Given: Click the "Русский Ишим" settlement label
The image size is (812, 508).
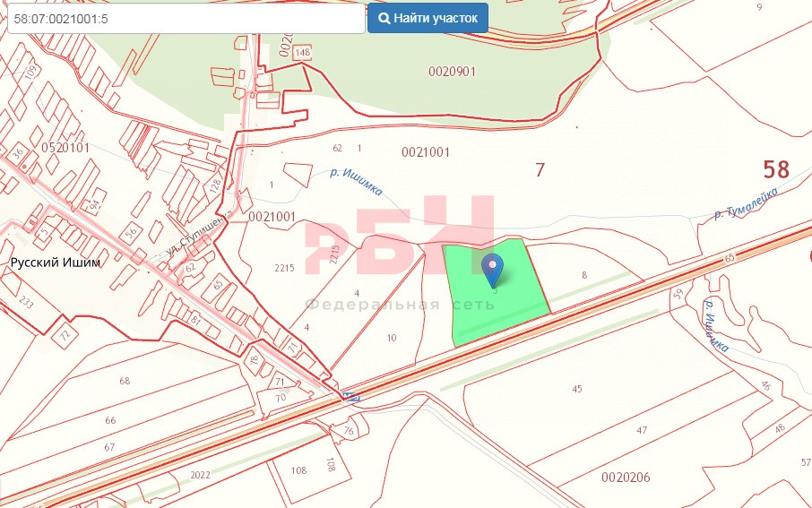Looking at the screenshot, I should [x=55, y=263].
